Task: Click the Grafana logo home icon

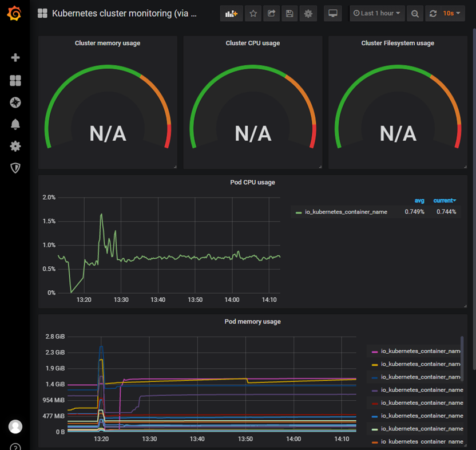Action: tap(14, 13)
